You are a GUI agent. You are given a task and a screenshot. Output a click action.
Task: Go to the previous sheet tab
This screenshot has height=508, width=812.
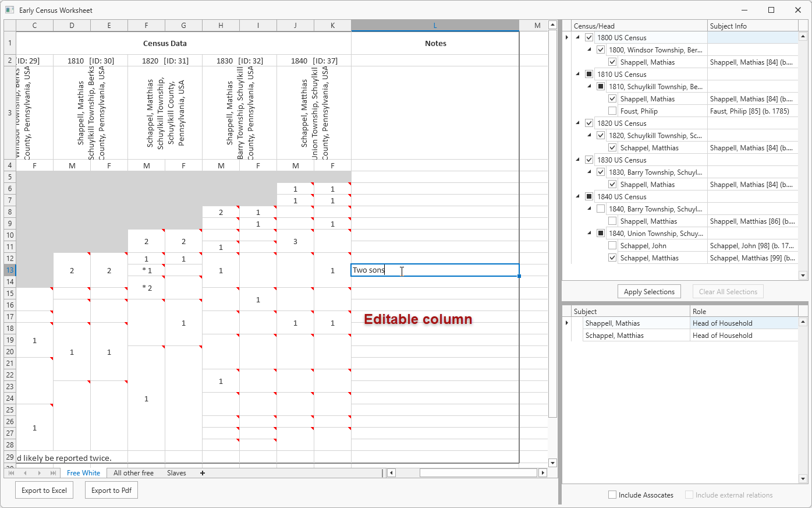[x=24, y=473]
